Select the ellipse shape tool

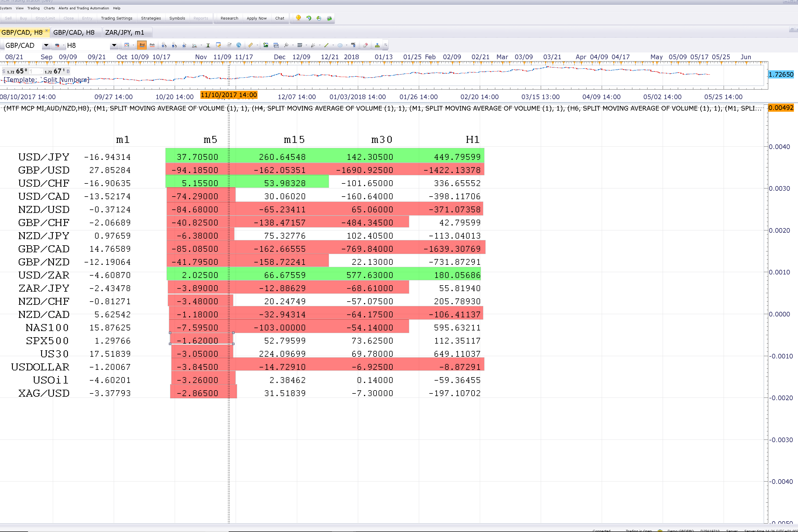point(340,45)
